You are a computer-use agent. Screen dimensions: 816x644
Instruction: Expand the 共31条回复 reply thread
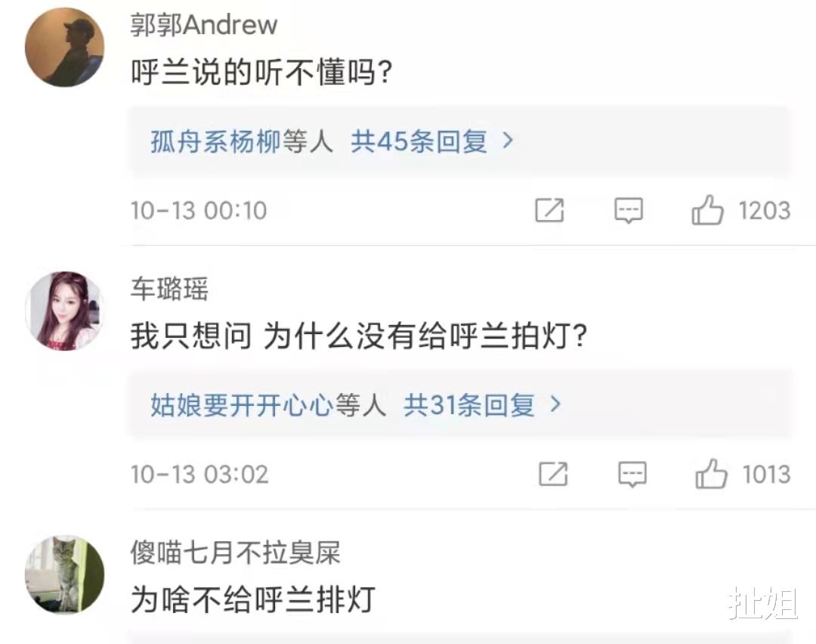pyautogui.click(x=468, y=405)
